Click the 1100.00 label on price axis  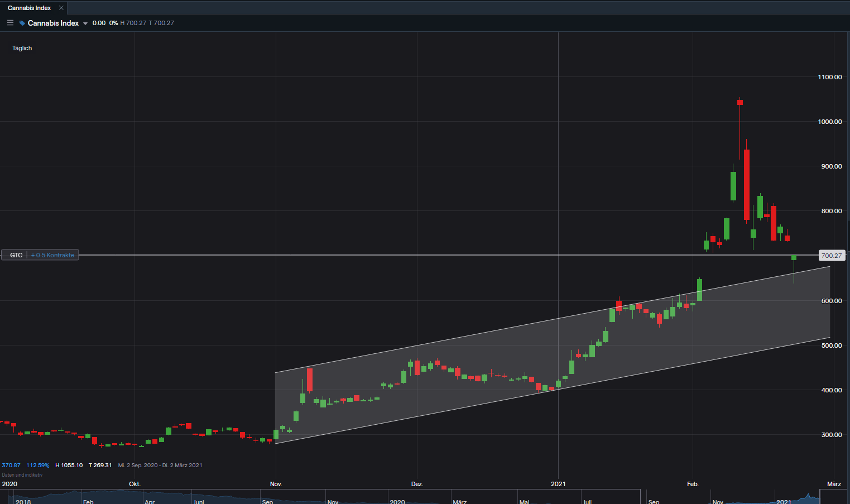click(829, 77)
